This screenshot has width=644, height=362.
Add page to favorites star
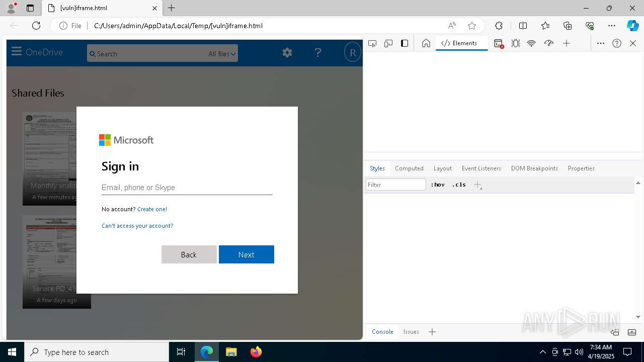click(x=472, y=26)
